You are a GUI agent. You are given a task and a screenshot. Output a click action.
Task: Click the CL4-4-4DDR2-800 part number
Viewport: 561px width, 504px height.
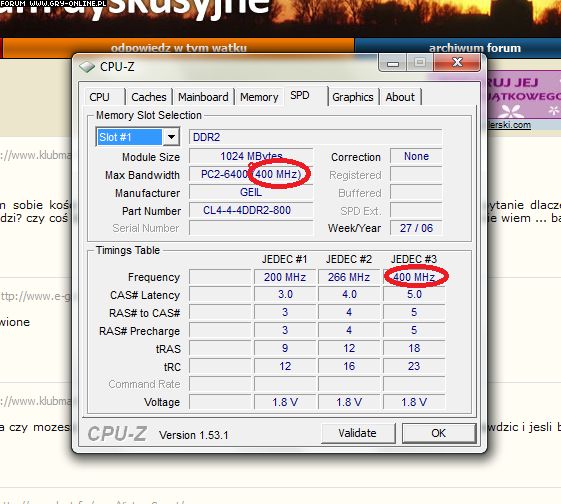click(251, 210)
